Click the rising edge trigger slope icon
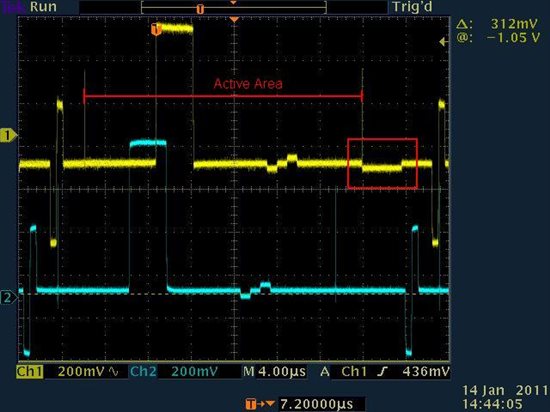 pos(383,372)
